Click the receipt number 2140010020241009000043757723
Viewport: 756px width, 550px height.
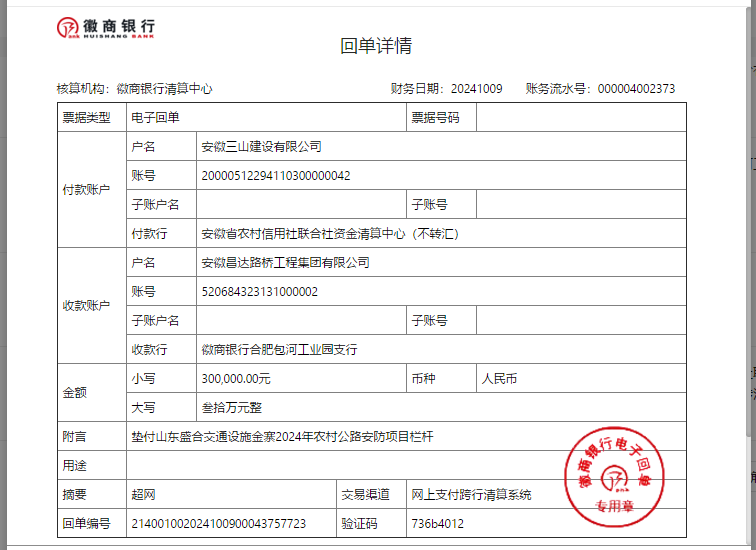tap(219, 523)
